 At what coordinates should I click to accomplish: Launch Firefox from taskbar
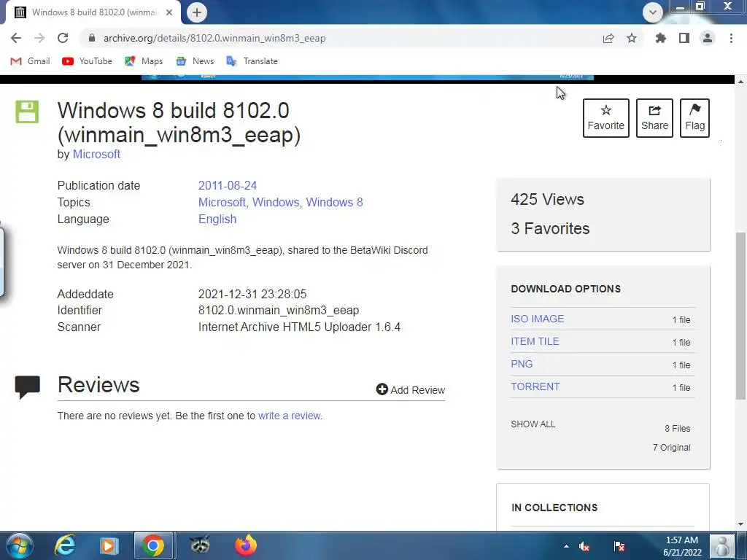click(246, 545)
